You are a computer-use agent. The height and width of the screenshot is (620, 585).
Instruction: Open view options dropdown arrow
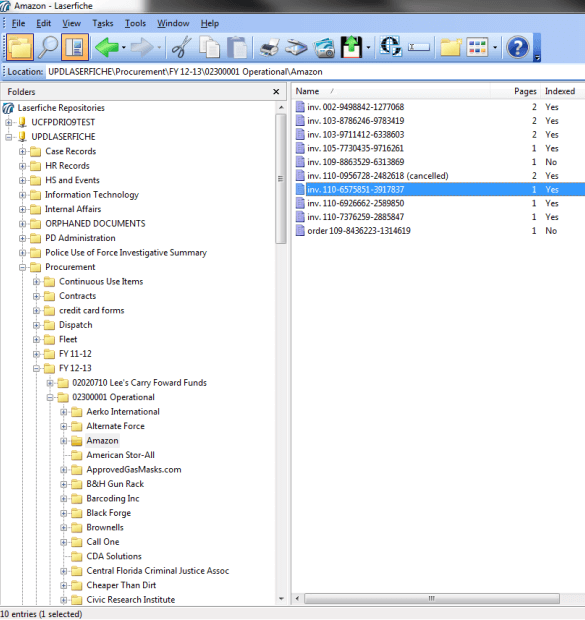click(495, 48)
